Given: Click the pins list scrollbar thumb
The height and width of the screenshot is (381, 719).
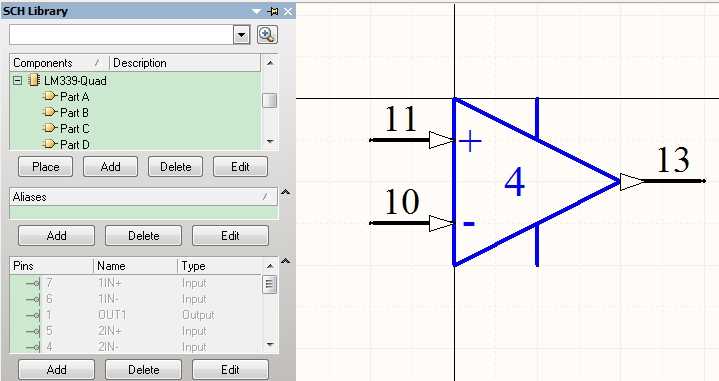Looking at the screenshot, I should tap(270, 285).
